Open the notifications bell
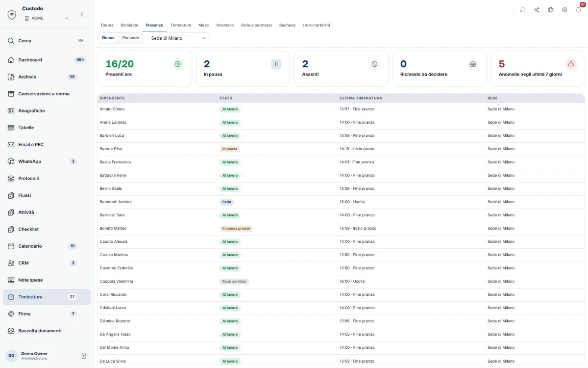Viewport: 588px width, 368px height. pyautogui.click(x=579, y=10)
